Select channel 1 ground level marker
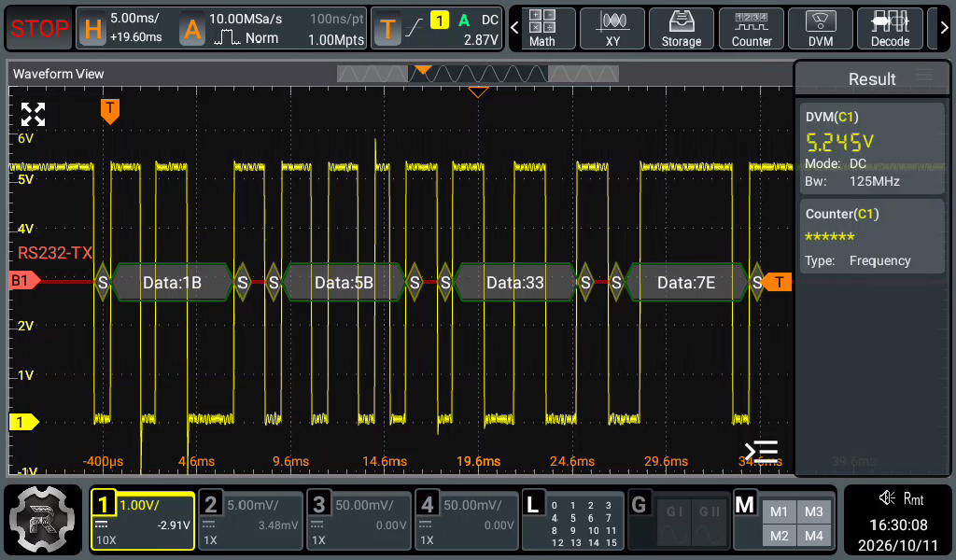956x560 pixels. [23, 422]
